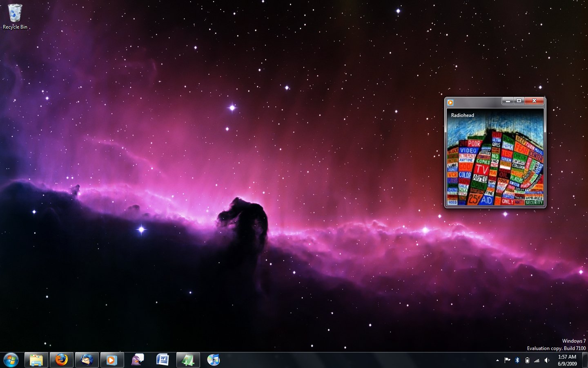
Task: Expand the hidden system tray icons arrow
Action: pyautogui.click(x=497, y=360)
